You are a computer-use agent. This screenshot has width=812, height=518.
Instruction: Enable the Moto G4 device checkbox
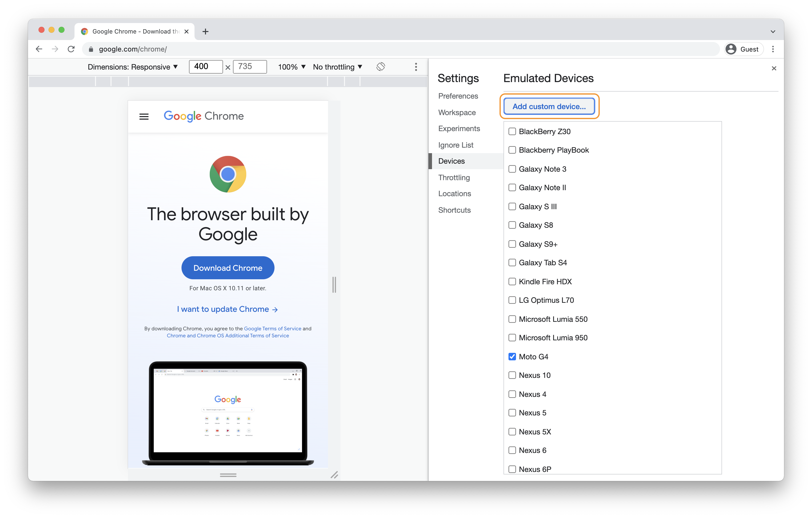coord(511,356)
